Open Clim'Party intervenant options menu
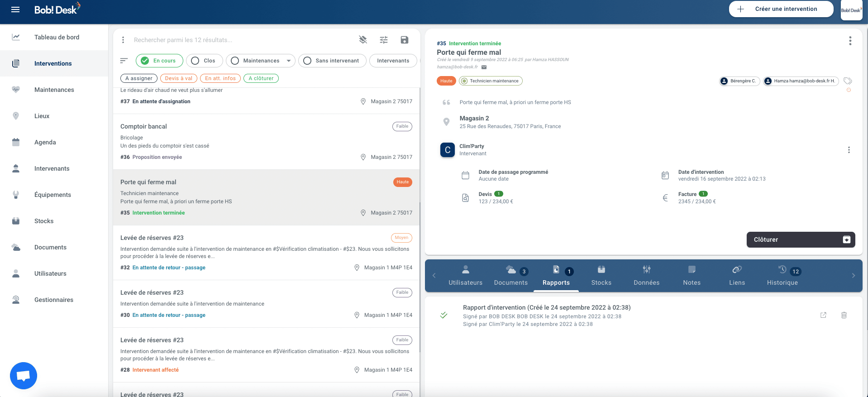868x397 pixels. [849, 150]
